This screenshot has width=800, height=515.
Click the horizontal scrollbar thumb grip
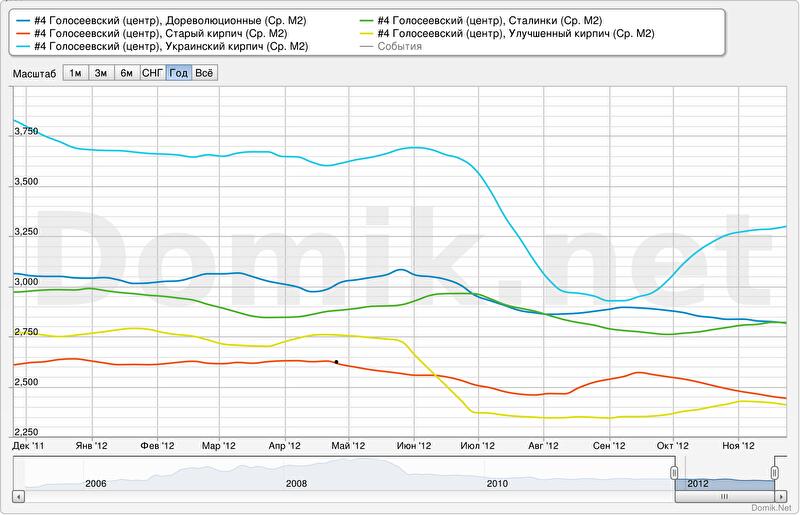click(x=724, y=495)
